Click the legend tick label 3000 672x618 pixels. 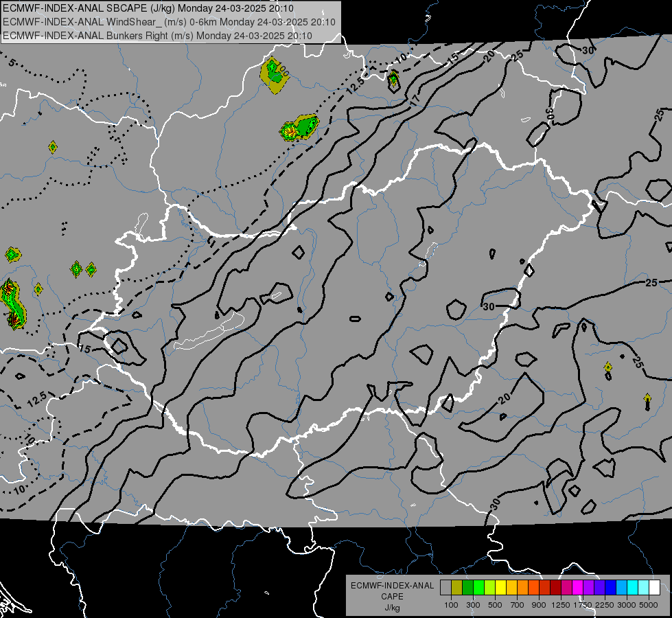click(x=627, y=605)
